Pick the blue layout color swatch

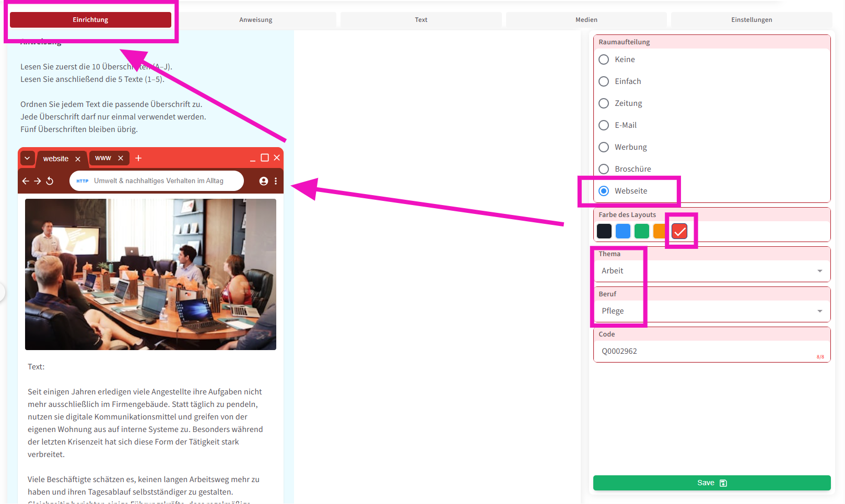point(623,231)
